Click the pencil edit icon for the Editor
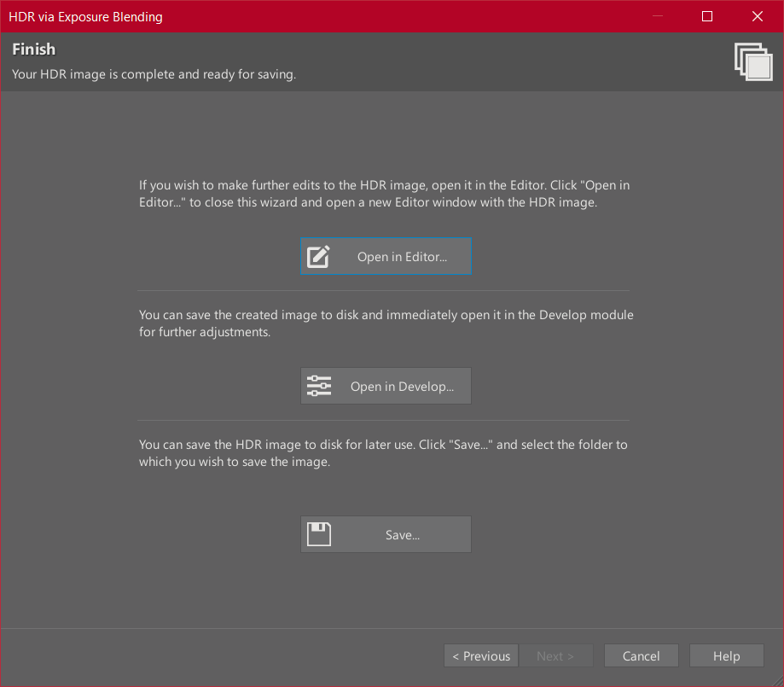This screenshot has height=687, width=784. pyautogui.click(x=318, y=257)
